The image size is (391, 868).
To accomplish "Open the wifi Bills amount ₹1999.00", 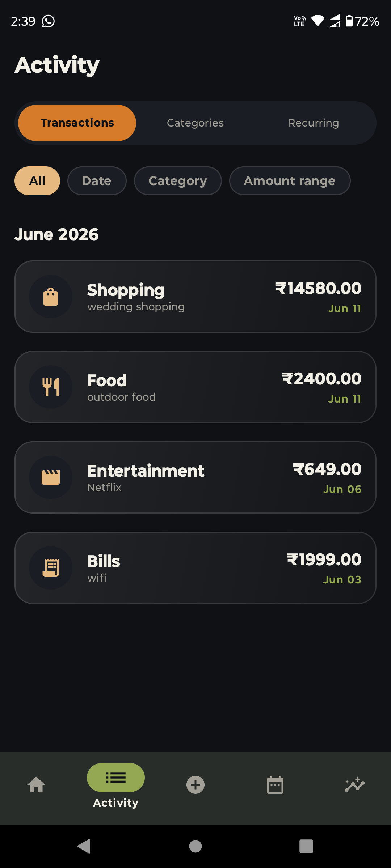I will click(x=324, y=559).
